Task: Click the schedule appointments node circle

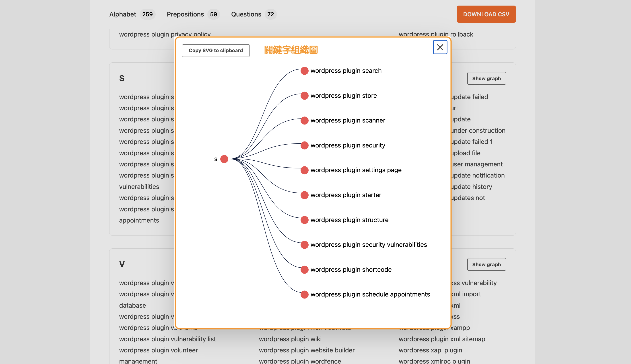Action: [304, 294]
